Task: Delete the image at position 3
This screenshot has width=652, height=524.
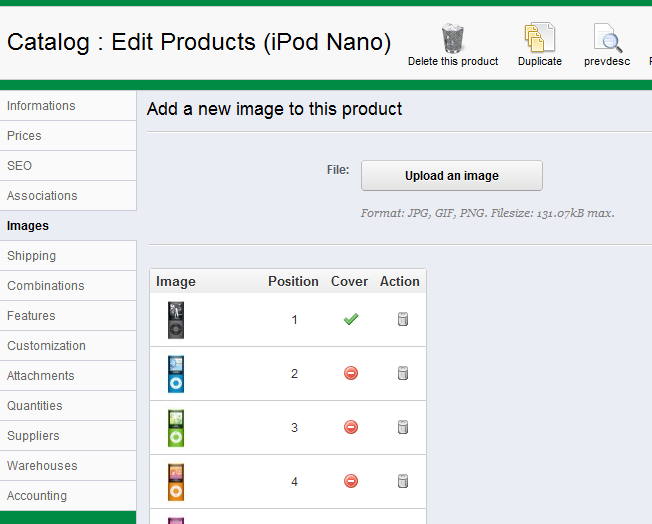Action: pos(403,428)
